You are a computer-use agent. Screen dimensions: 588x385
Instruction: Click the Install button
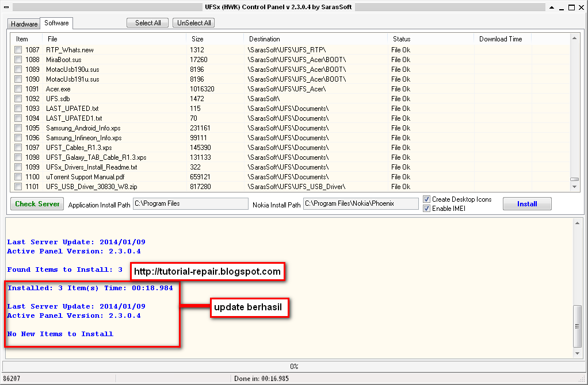pos(527,204)
